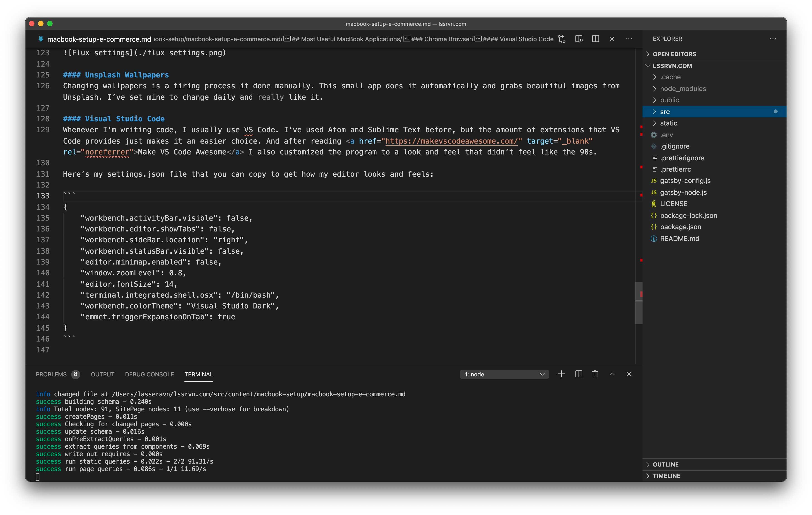The image size is (812, 515).
Task: Open Markdown preview to the side
Action: coord(579,39)
